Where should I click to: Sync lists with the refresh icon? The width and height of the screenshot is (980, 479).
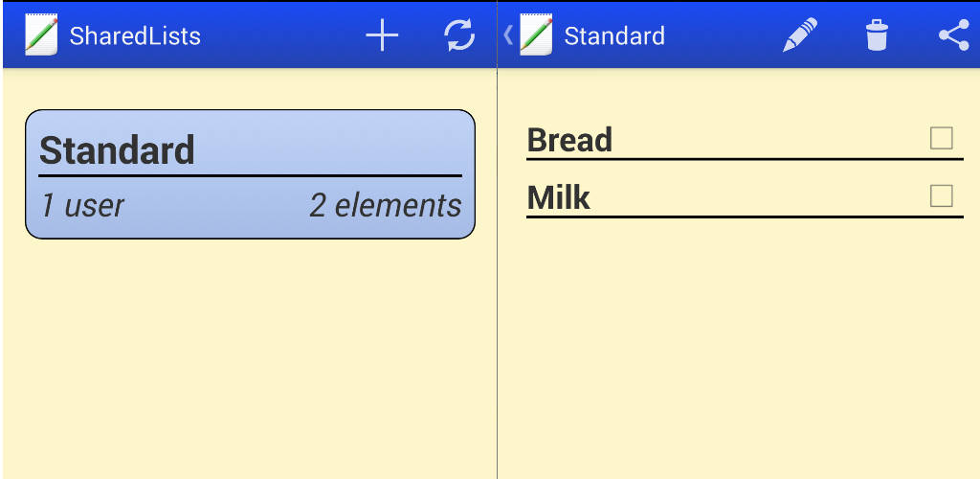459,36
